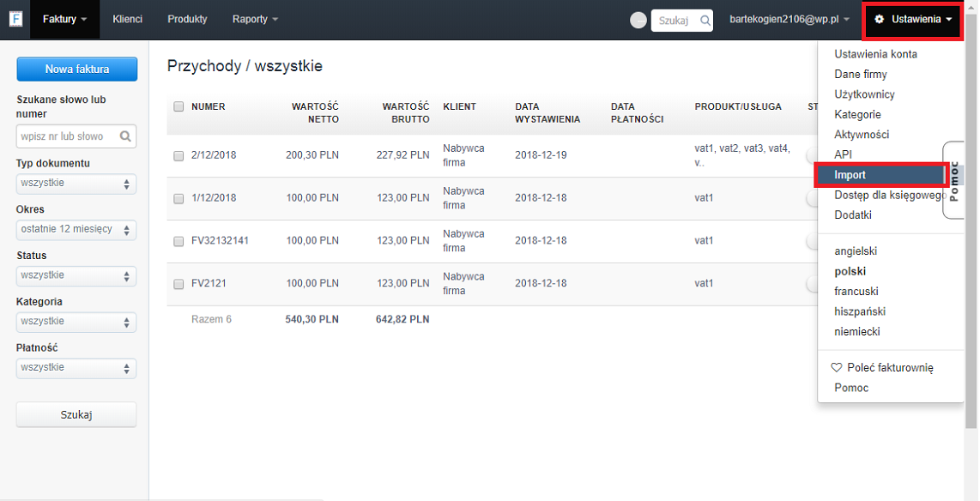980x501 pixels.
Task: Tick the select-all checkbox in table header
Action: point(178,107)
